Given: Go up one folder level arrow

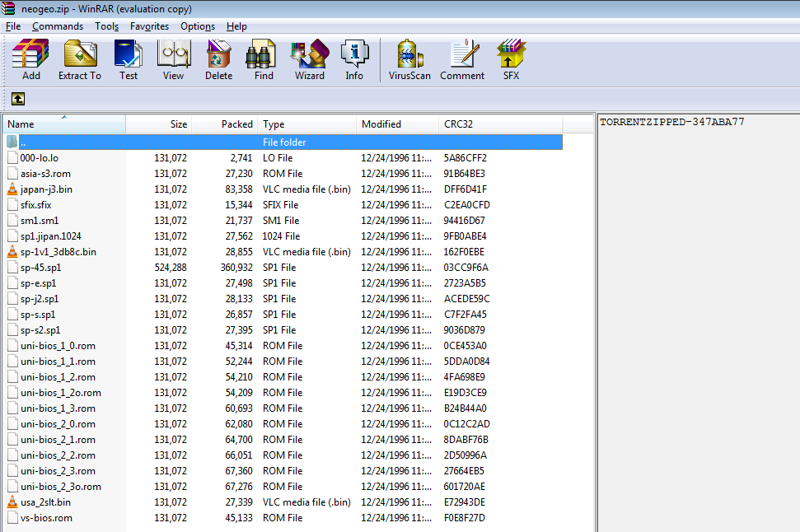Looking at the screenshot, I should [18, 99].
